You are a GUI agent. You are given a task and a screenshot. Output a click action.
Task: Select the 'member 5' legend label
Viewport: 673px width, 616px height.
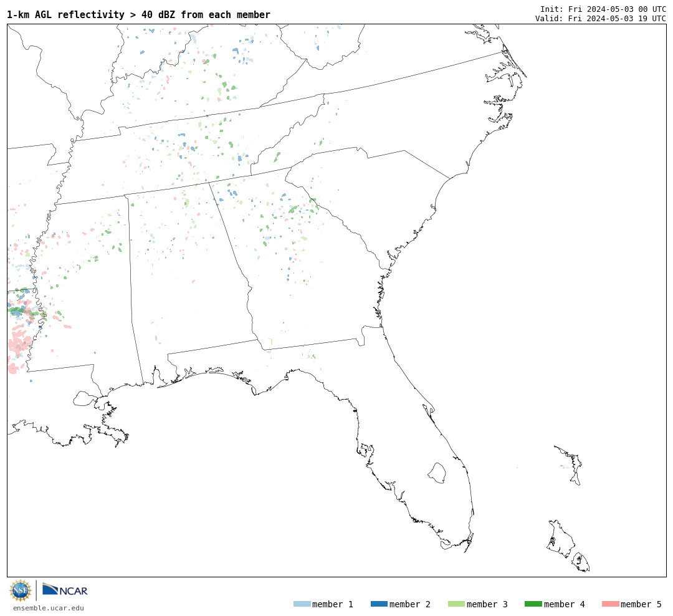(x=641, y=604)
